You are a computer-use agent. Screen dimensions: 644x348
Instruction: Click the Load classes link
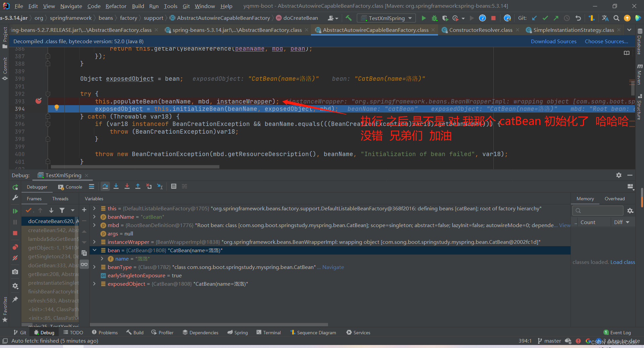click(623, 262)
